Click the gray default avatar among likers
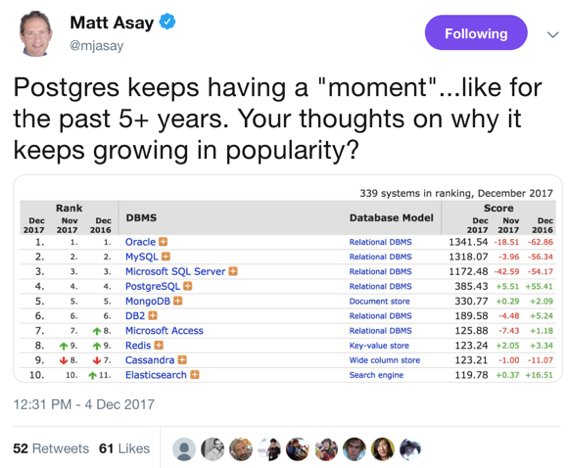 pyautogui.click(x=184, y=449)
